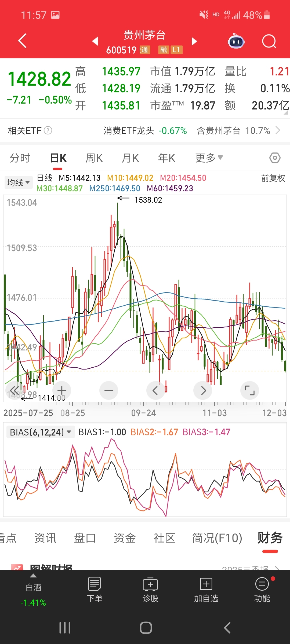Tap the M5:1442.13 moving average value

tap(79, 178)
